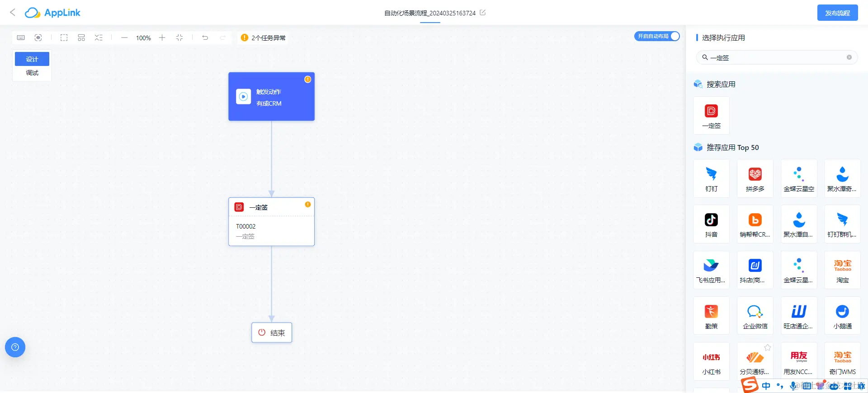Choose the 抖店(商... app

tap(755, 270)
